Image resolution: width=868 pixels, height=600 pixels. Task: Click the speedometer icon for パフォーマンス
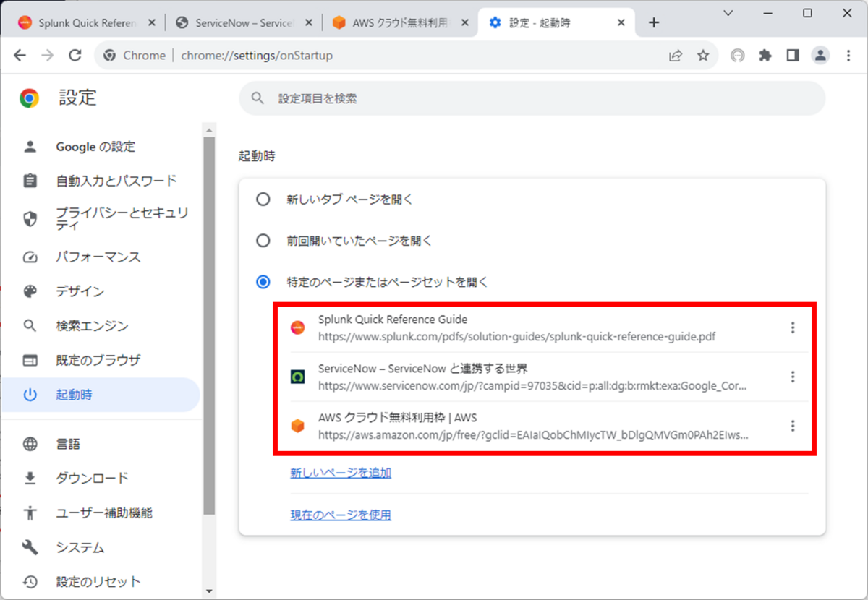point(30,257)
